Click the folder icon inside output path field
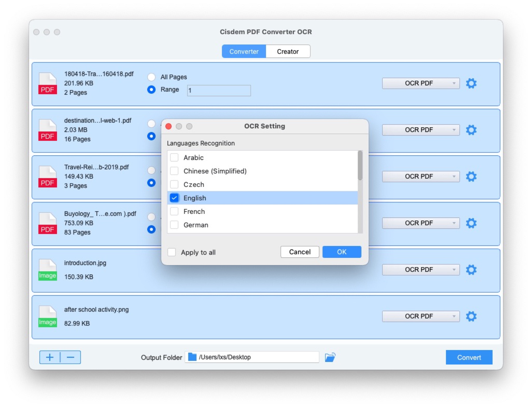The width and height of the screenshot is (532, 408). (x=192, y=357)
